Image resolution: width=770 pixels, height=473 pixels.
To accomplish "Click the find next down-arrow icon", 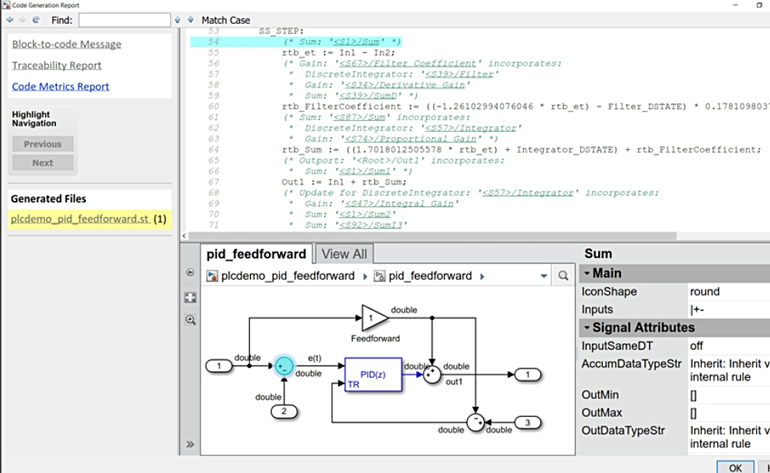I will pyautogui.click(x=189, y=20).
